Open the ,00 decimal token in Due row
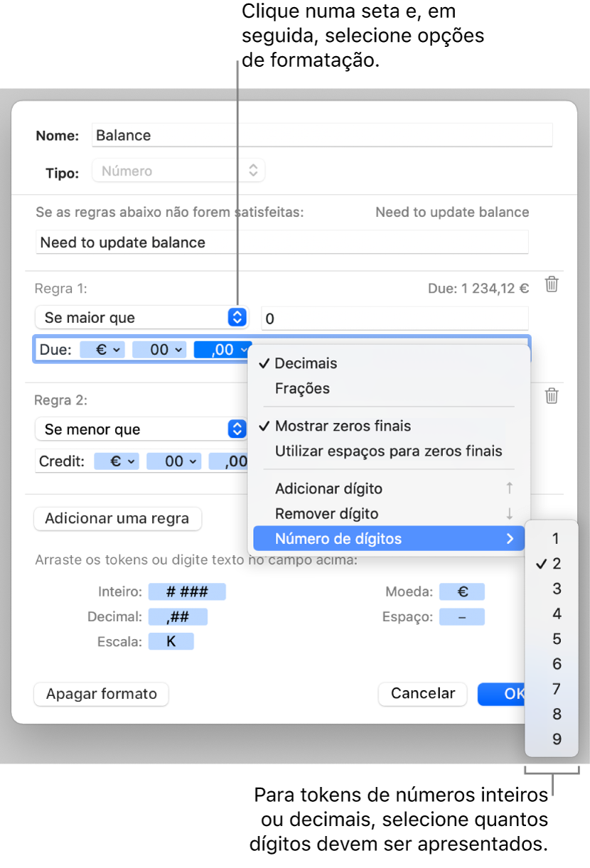590x868 pixels. point(223,349)
